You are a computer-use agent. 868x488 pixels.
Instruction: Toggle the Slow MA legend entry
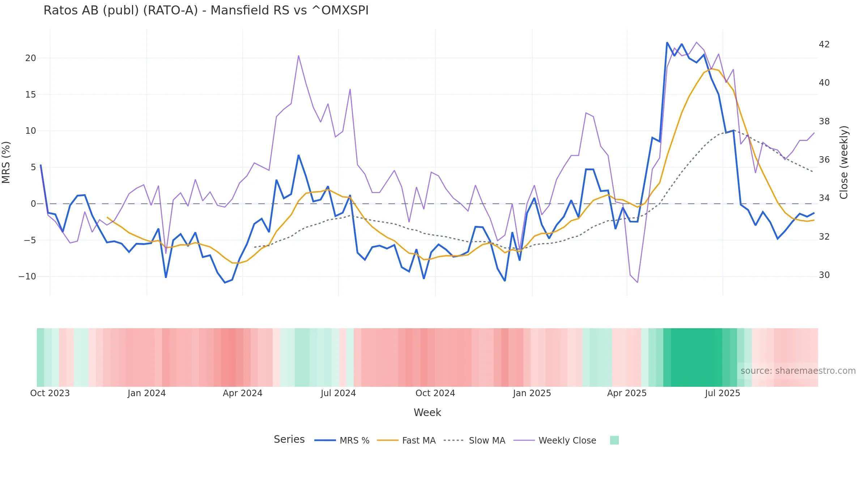[x=474, y=440]
